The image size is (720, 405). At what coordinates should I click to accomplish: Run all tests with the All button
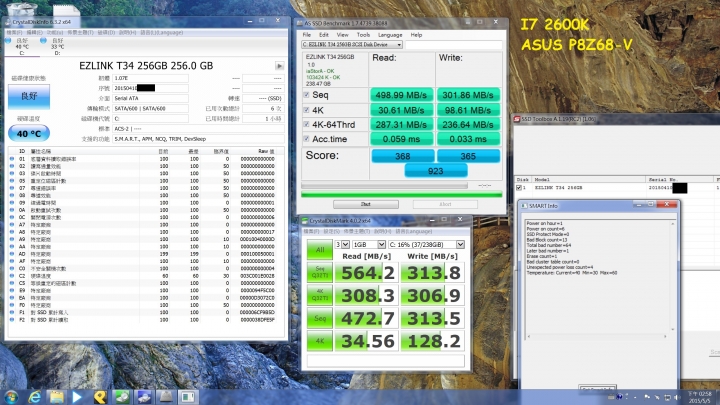[320, 250]
